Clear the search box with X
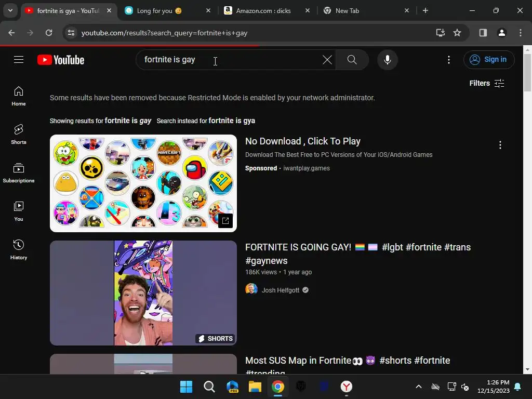The width and height of the screenshot is (532, 399). (327, 60)
